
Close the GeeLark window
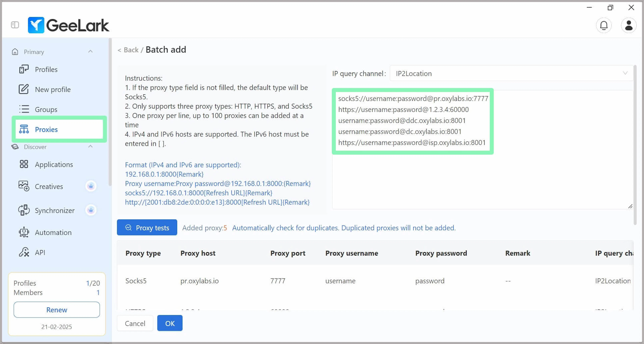point(631,8)
